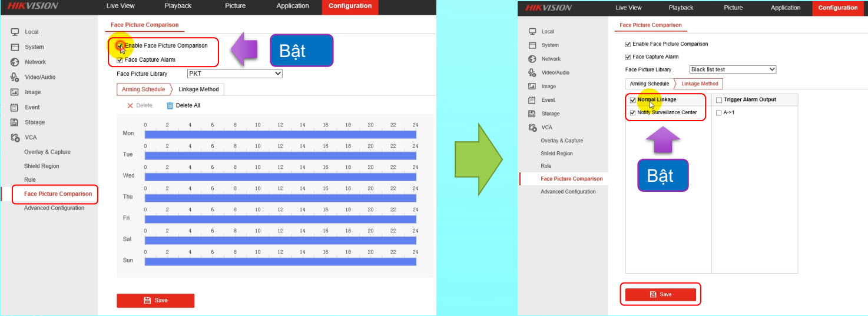Select Network globe icon in left screenshot sidebar

(x=15, y=62)
